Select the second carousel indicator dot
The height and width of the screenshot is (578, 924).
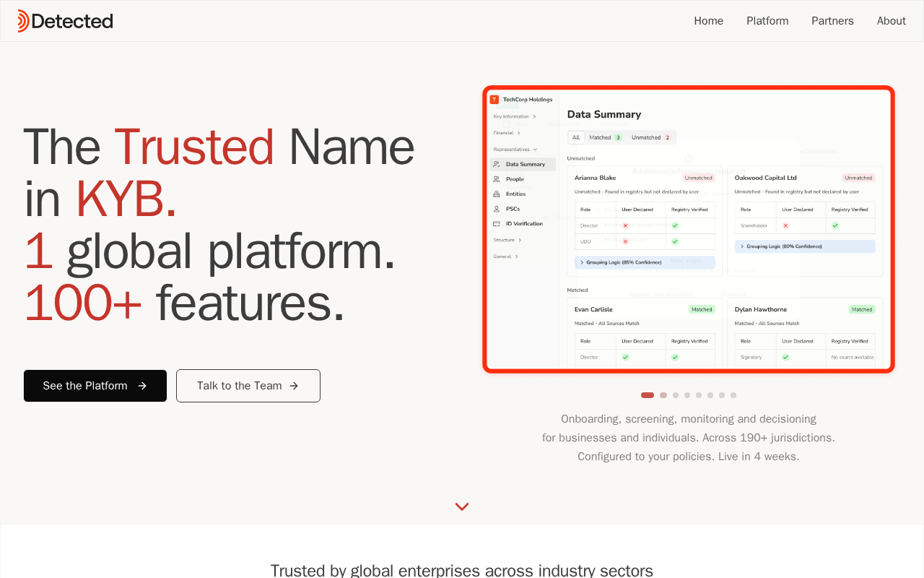(x=663, y=395)
